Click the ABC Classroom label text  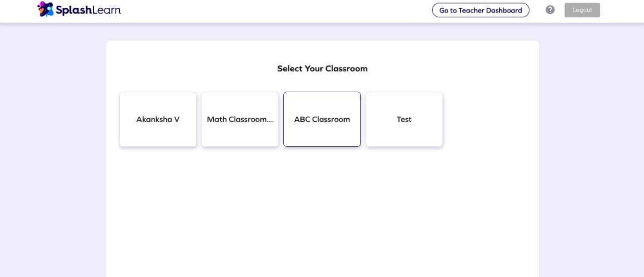tap(322, 119)
